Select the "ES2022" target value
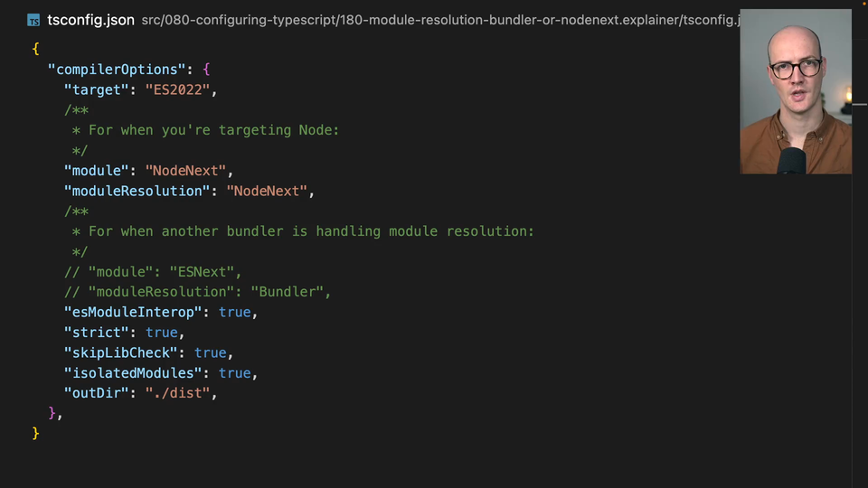The width and height of the screenshot is (868, 488). pos(177,89)
